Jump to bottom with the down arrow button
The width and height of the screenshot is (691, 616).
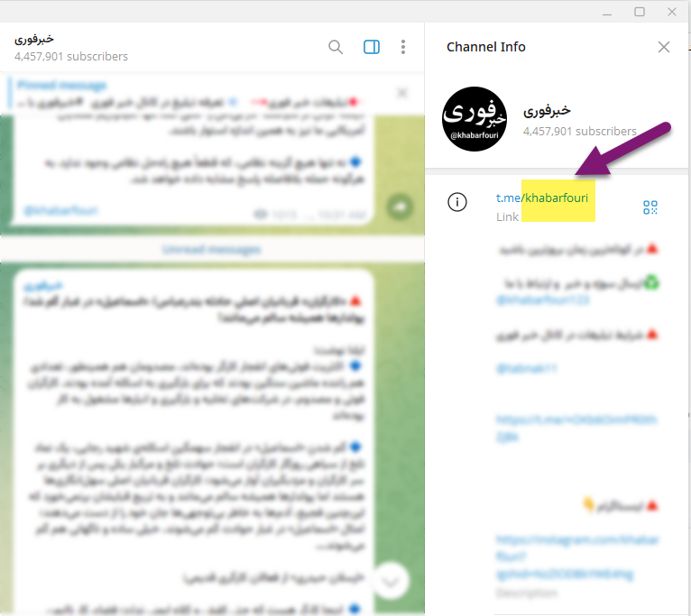(x=391, y=581)
